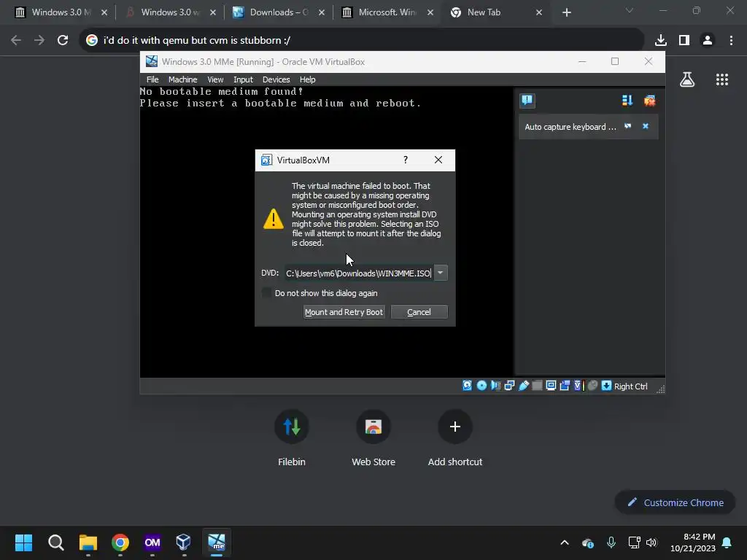Click the mouse integration indicator in status bar

[592, 386]
